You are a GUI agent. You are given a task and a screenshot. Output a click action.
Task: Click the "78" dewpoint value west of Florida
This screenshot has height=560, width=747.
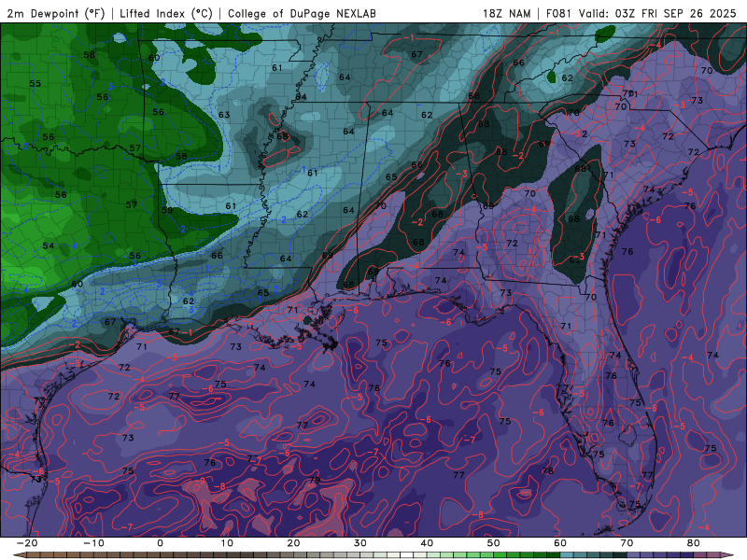tap(547, 470)
